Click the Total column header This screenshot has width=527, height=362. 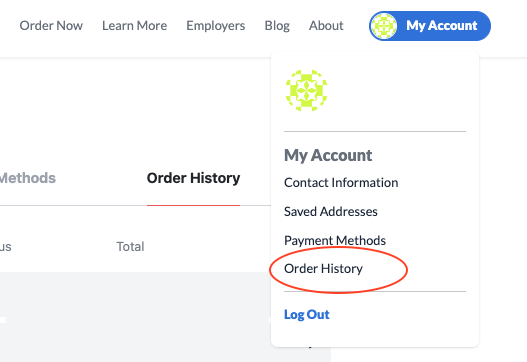click(130, 247)
